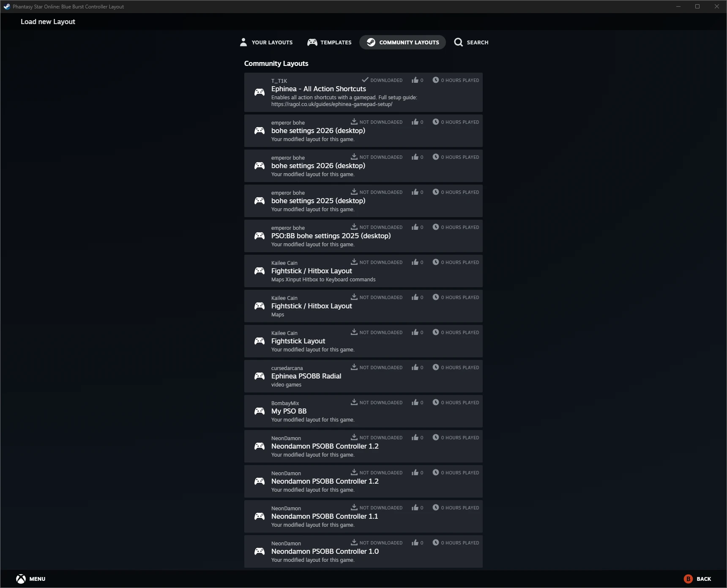This screenshot has width=727, height=588.
Task: Select the Neondamon PSOBB Controller 1.2 layout
Action: click(x=363, y=446)
